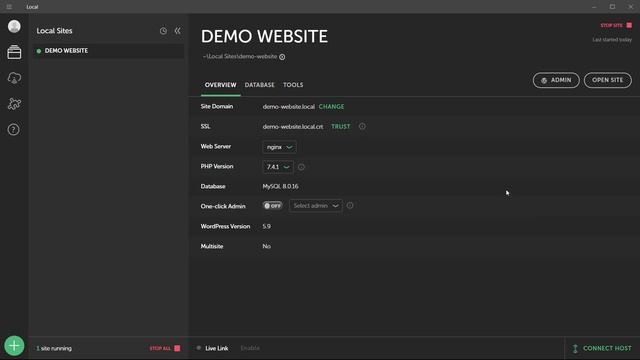Click the Multisite No value

[x=267, y=246]
